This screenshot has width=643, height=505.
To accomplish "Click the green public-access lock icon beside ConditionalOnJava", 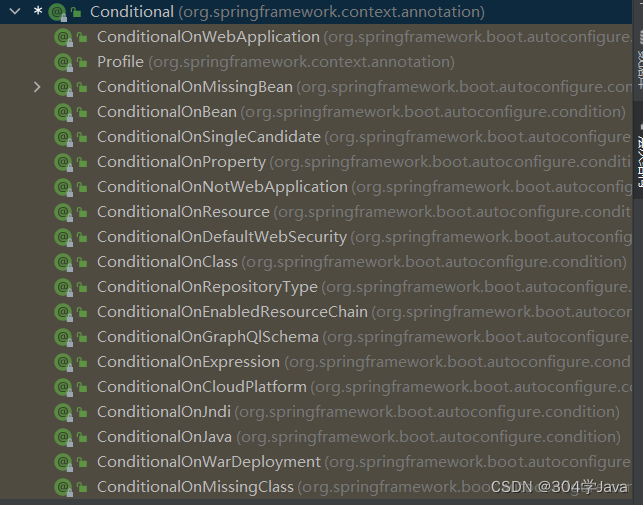I will [x=82, y=438].
